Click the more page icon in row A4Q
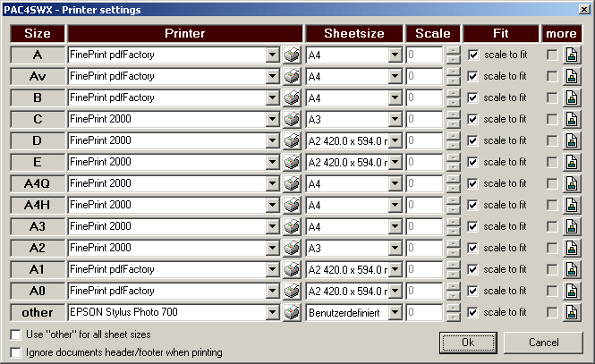The width and height of the screenshot is (595, 364). [x=572, y=184]
